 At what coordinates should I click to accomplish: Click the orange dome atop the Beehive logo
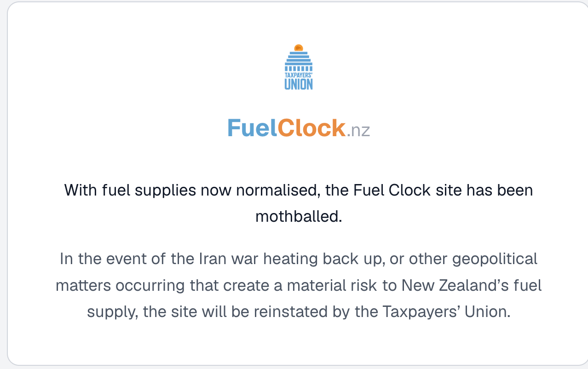(299, 47)
